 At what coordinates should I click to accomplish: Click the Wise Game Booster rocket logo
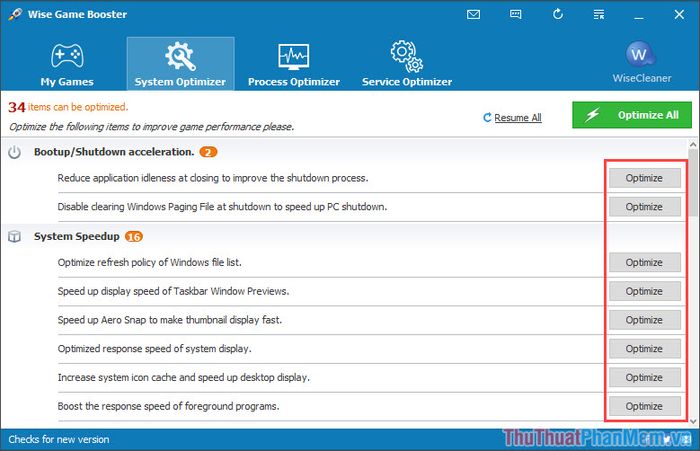(15, 14)
